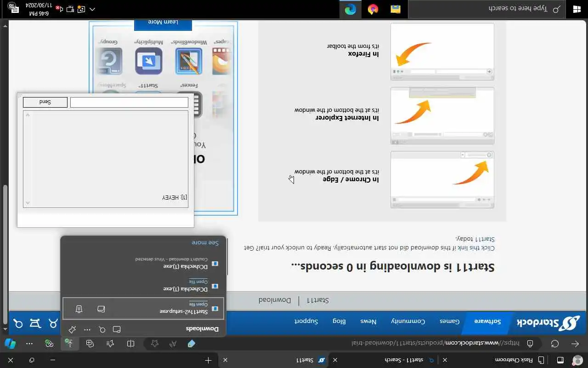Viewport: 588px width, 368px height.
Task: Open Windows Start button
Action: pyautogui.click(x=577, y=9)
